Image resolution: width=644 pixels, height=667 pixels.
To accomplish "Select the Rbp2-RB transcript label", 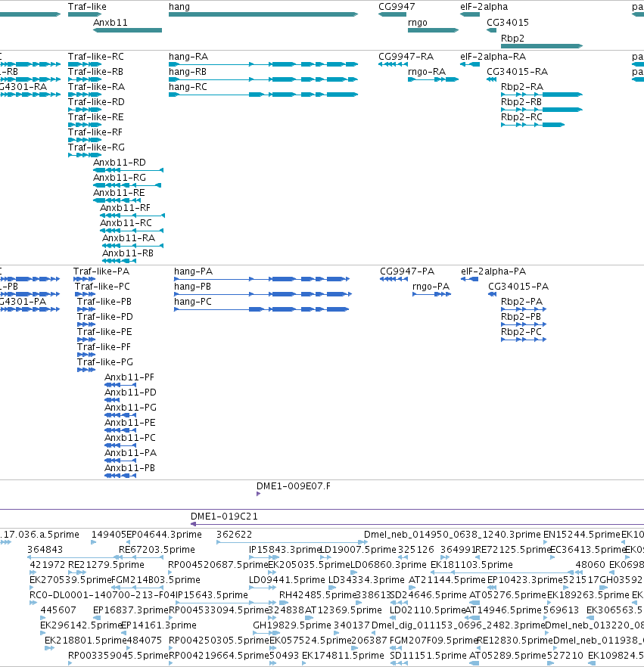I will coord(521,102).
